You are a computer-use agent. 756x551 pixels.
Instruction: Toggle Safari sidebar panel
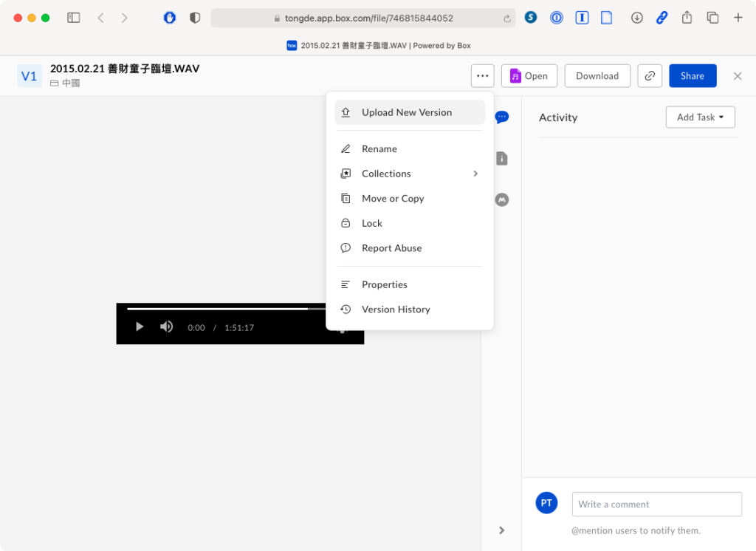74,18
